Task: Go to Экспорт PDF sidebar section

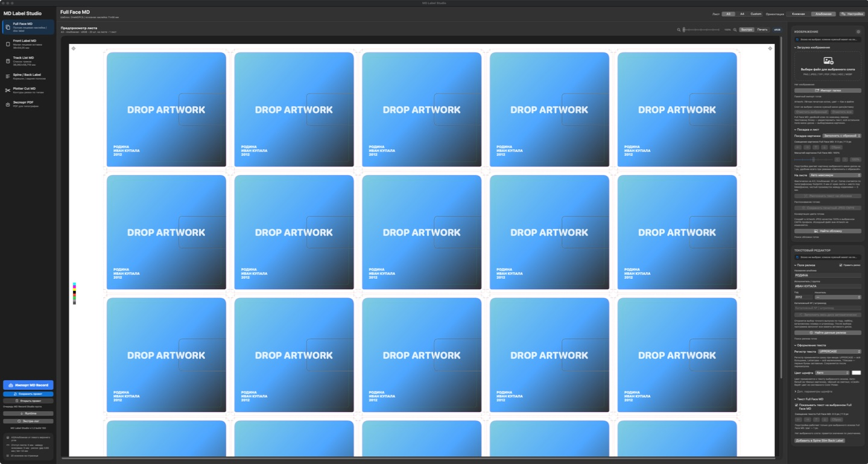Action: 28,104
